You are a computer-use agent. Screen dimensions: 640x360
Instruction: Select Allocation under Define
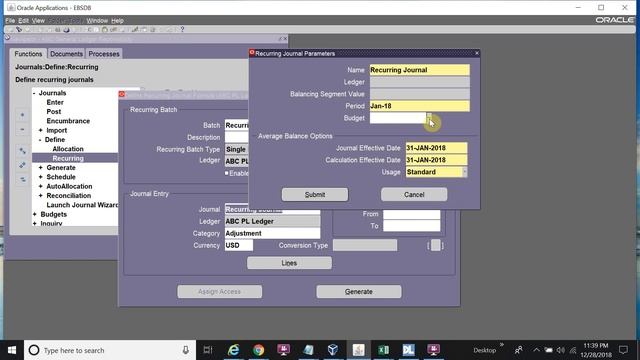pyautogui.click(x=68, y=149)
